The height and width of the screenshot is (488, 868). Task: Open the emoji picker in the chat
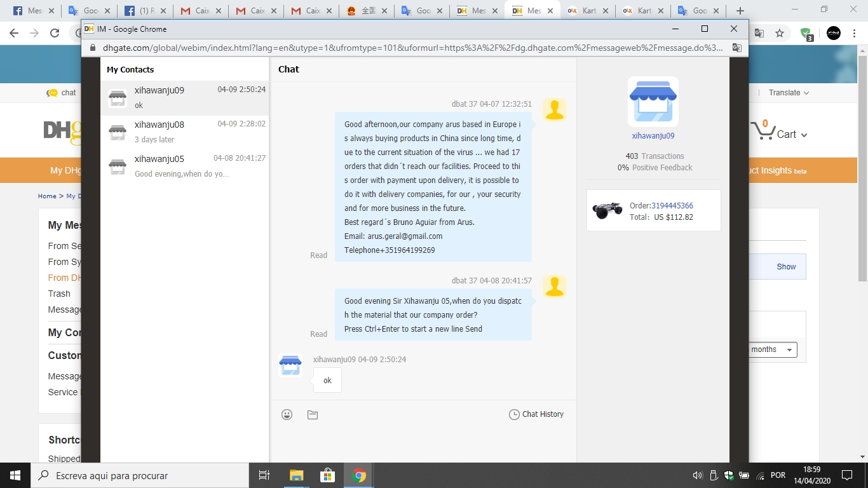287,414
